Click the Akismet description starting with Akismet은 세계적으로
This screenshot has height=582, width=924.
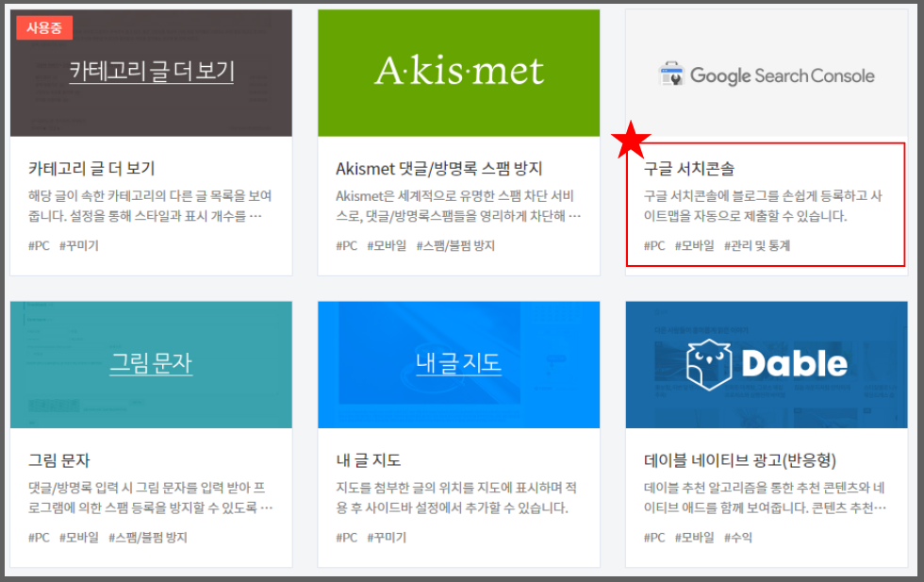[x=458, y=206]
